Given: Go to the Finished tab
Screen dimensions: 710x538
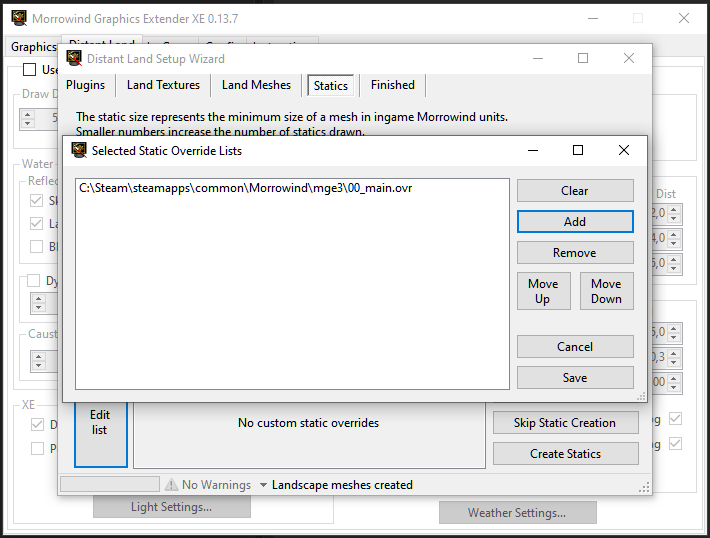Looking at the screenshot, I should pos(392,85).
